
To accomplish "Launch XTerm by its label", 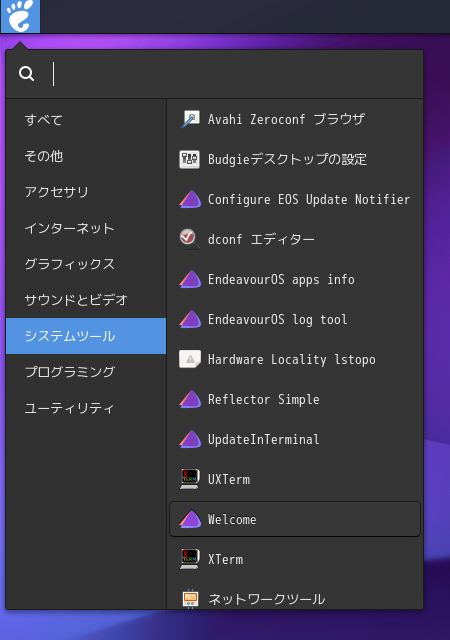I will pos(225,559).
